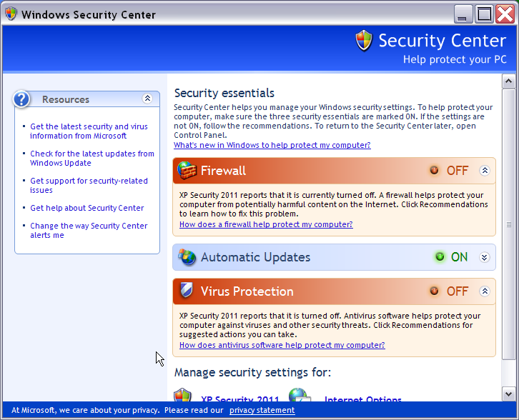
Task: Click the Firewall header title
Action: coord(224,171)
